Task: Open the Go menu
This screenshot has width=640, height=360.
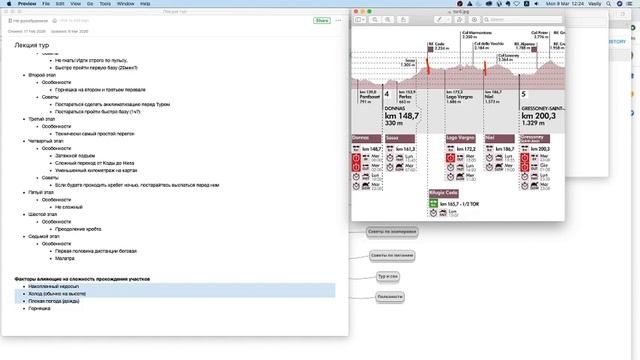Action: click(90, 4)
